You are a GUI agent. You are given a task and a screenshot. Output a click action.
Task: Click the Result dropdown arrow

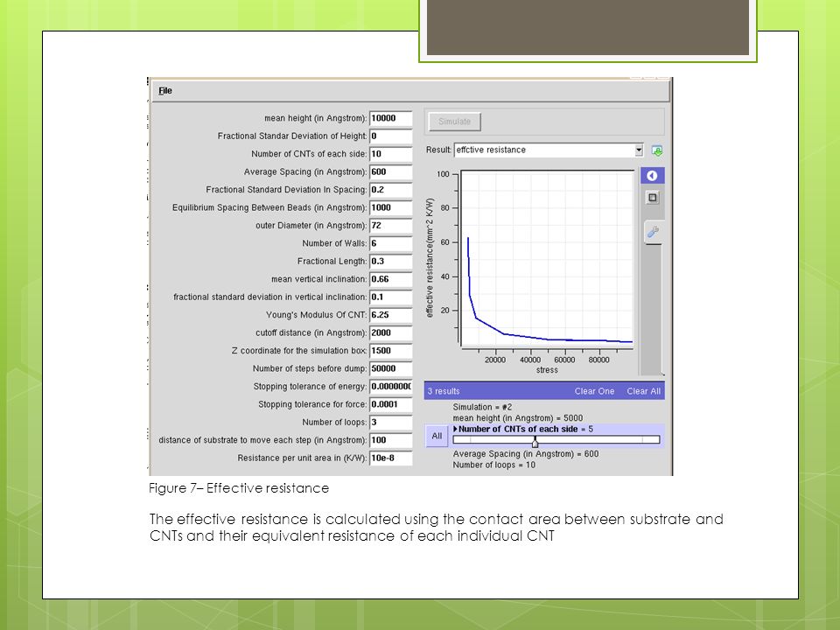639,150
